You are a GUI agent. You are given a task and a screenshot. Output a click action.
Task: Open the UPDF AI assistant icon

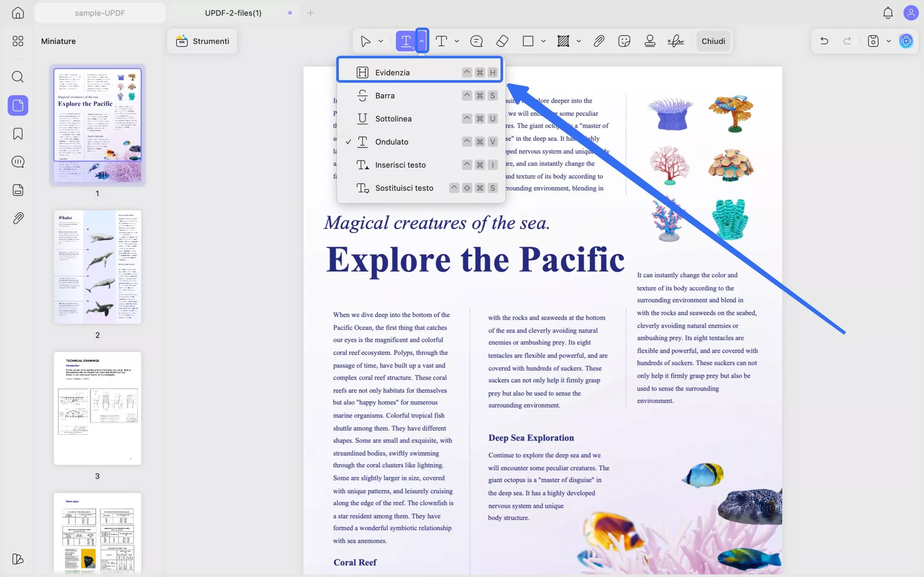[x=906, y=41]
